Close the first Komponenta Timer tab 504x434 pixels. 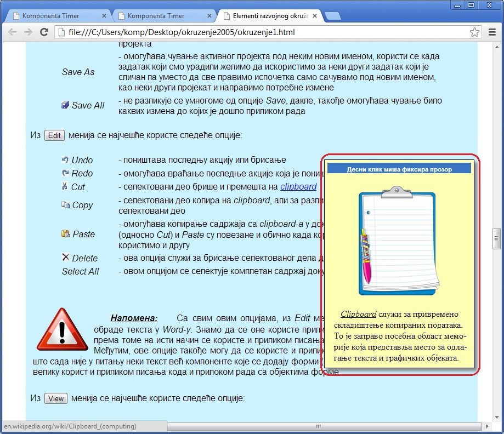(x=104, y=16)
